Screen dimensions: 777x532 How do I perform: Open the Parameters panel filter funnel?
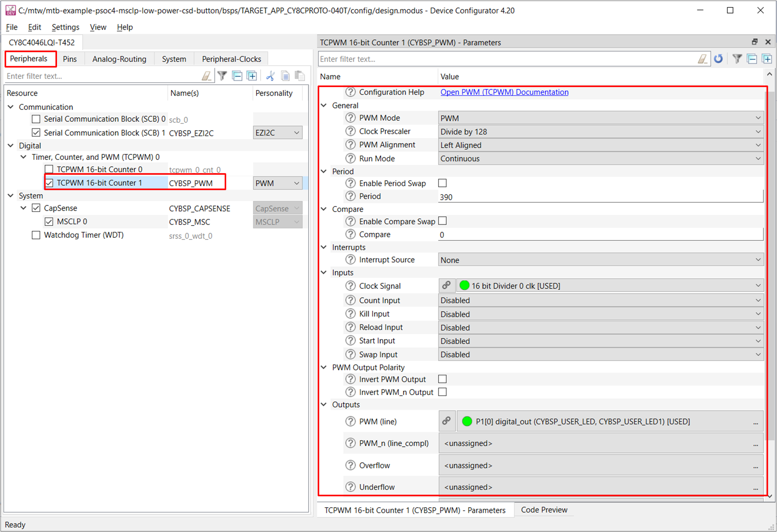click(x=737, y=59)
